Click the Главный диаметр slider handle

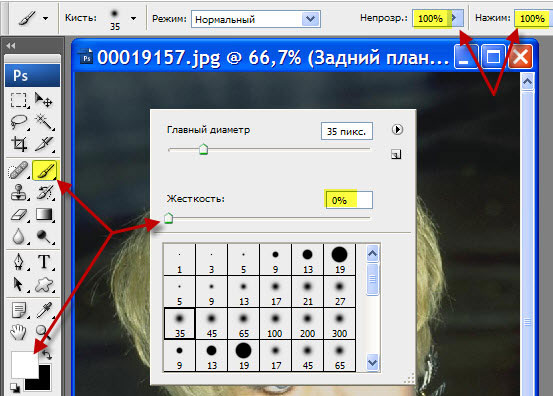203,149
